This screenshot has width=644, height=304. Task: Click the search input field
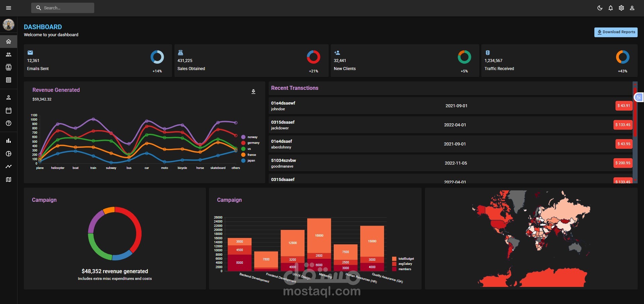click(63, 8)
